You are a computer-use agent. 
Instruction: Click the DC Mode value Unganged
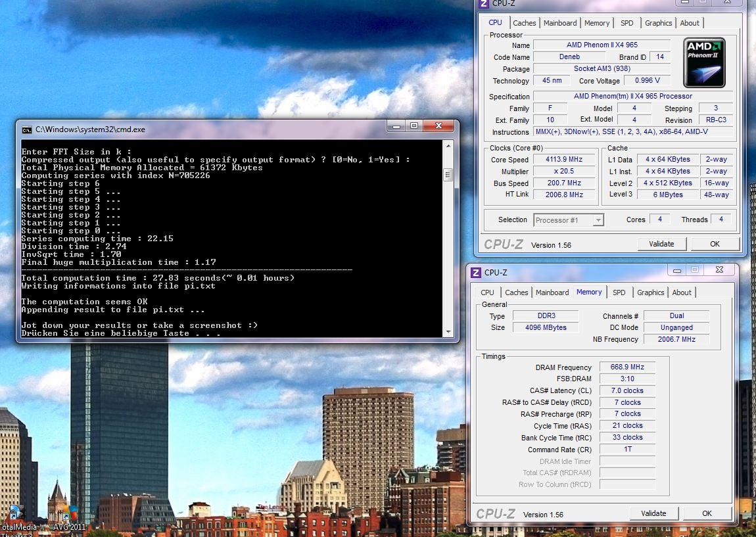click(676, 328)
